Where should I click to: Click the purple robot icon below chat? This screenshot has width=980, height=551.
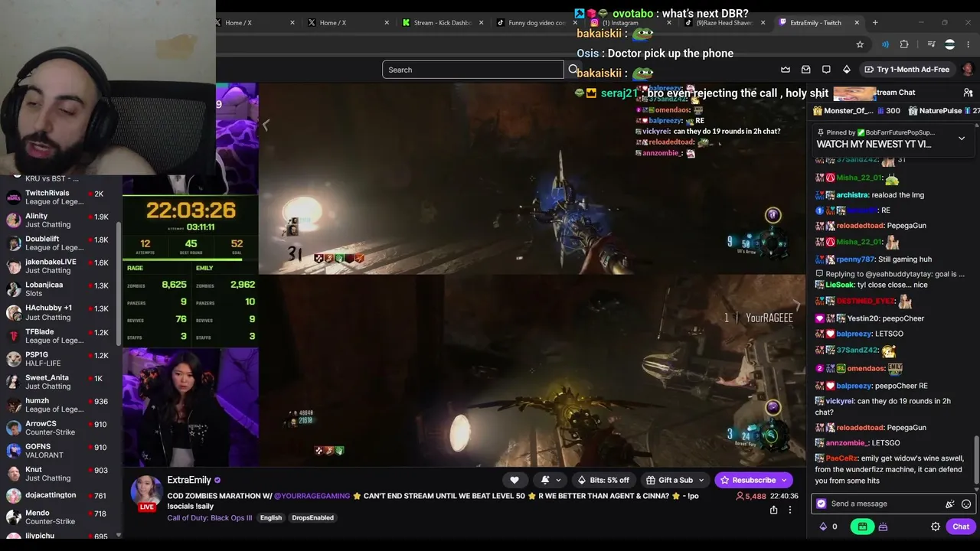[x=883, y=527]
